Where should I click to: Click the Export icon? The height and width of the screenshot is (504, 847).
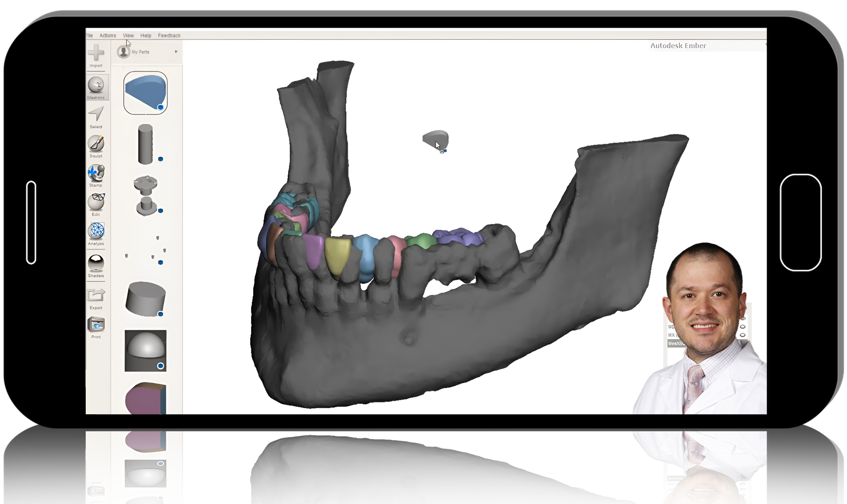(96, 295)
